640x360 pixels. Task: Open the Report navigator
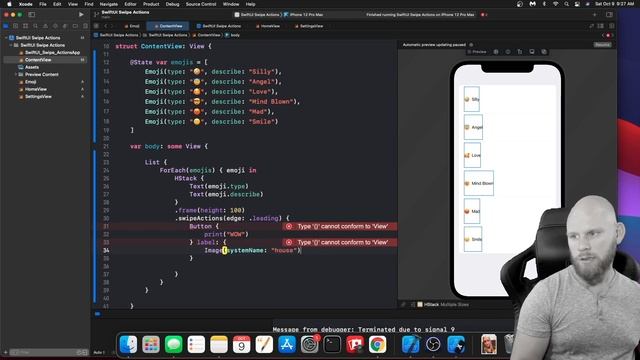point(85,26)
